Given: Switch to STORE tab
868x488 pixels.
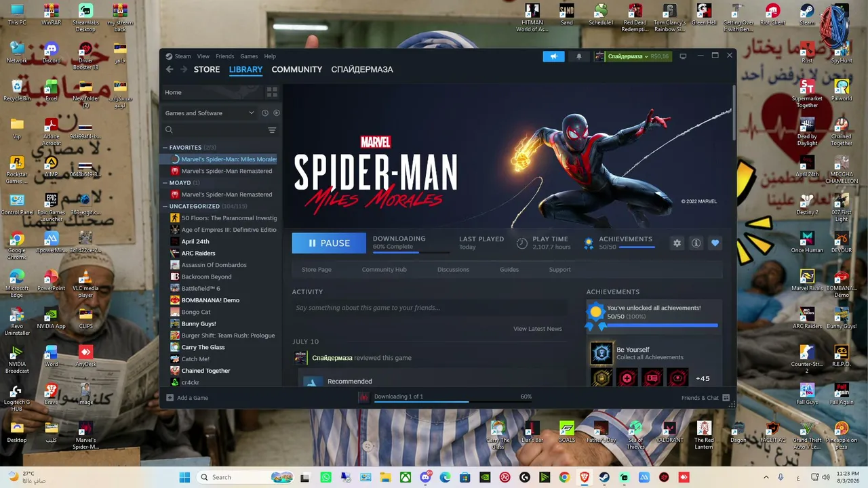Looking at the screenshot, I should click(207, 69).
